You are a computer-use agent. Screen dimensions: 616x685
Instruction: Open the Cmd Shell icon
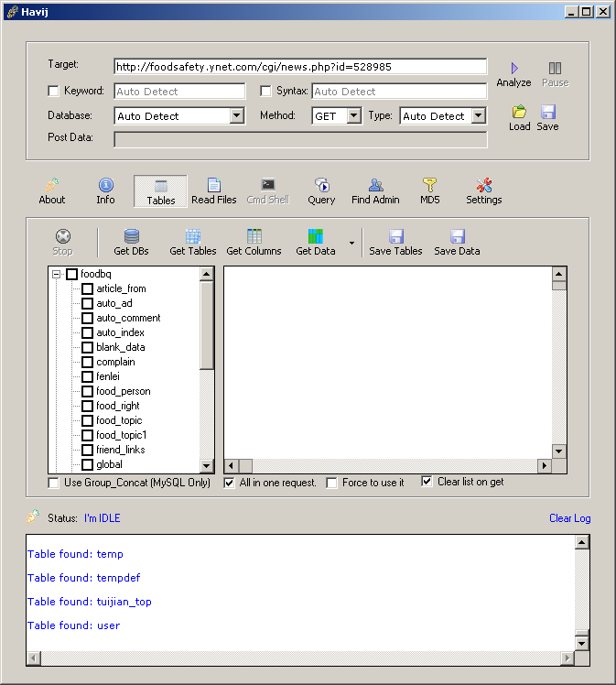268,185
